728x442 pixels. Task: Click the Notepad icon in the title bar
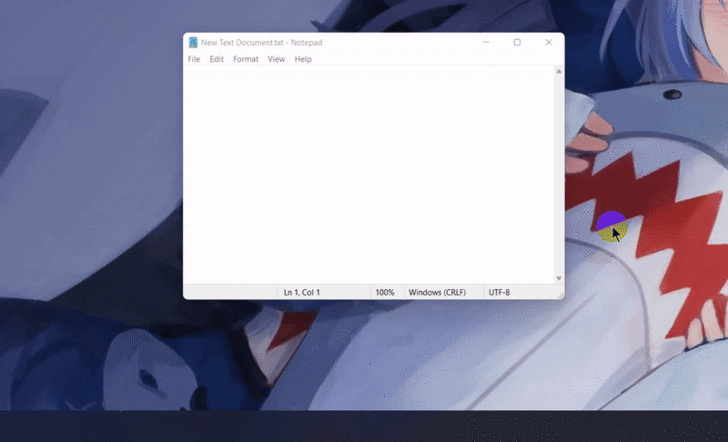[x=193, y=42]
